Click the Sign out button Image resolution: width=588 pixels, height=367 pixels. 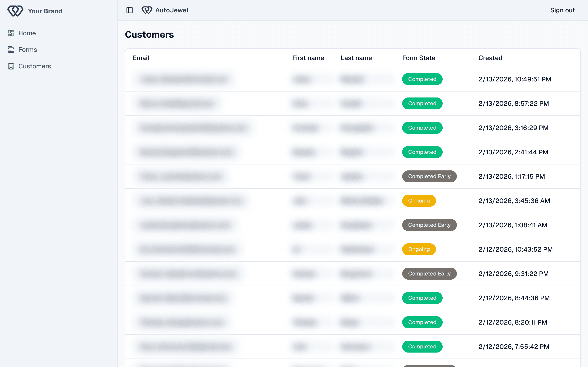[563, 10]
